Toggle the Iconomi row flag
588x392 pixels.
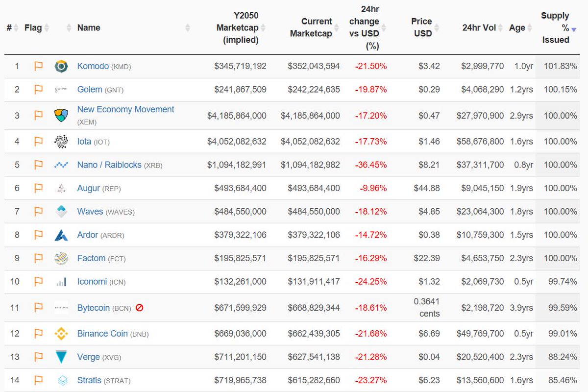(x=38, y=282)
